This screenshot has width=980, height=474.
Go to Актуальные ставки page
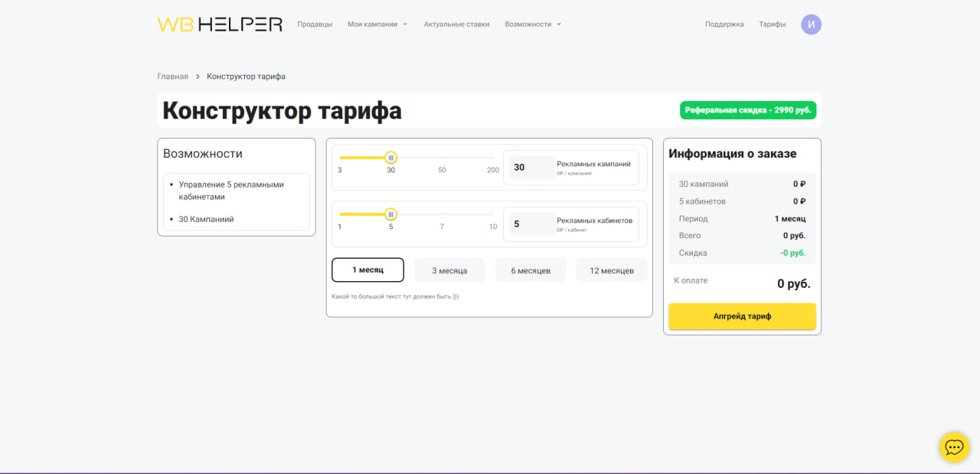[456, 25]
